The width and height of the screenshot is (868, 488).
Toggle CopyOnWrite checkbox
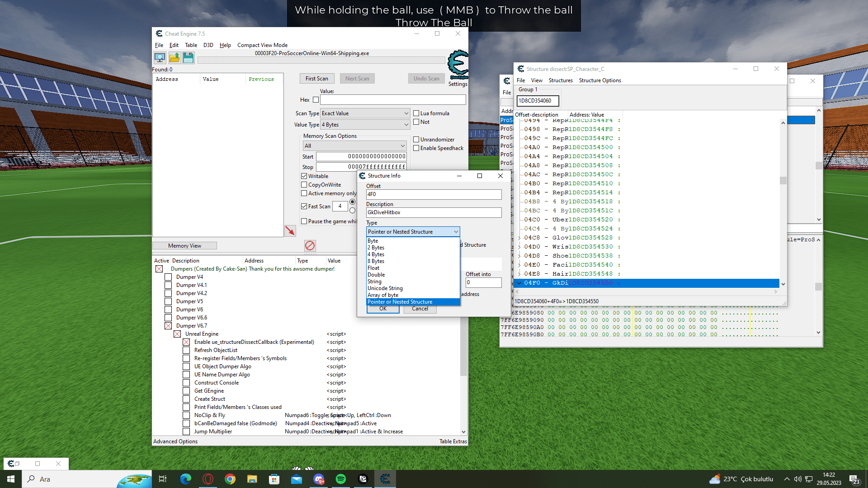tap(304, 185)
